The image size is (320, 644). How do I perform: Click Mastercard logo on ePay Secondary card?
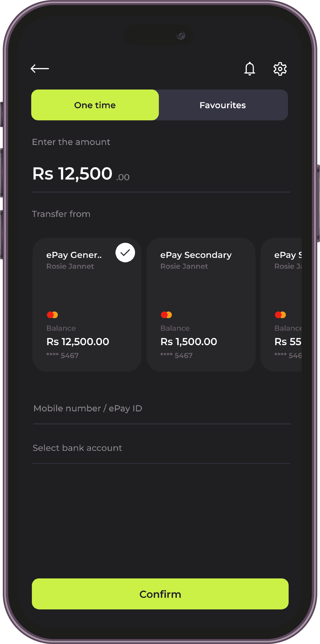(166, 315)
